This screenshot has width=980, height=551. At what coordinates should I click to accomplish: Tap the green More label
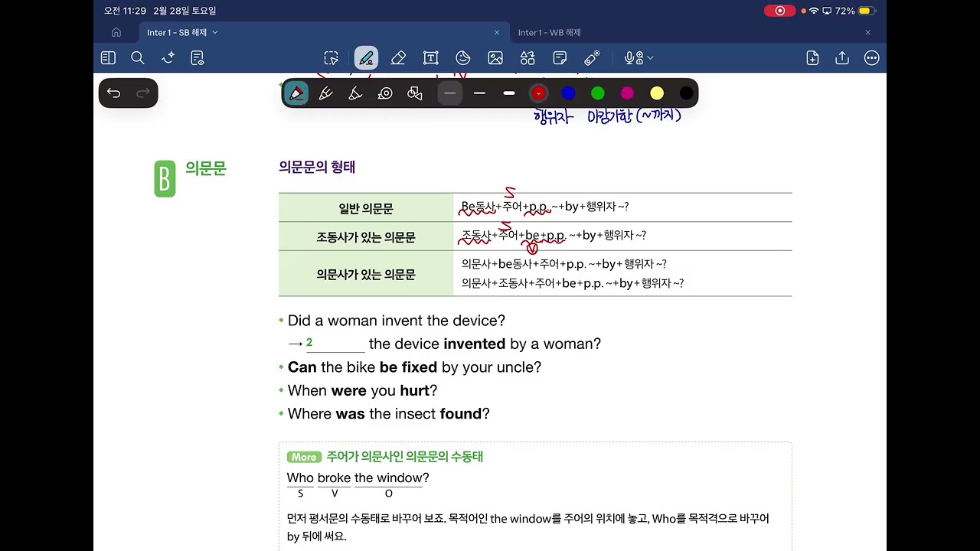304,457
